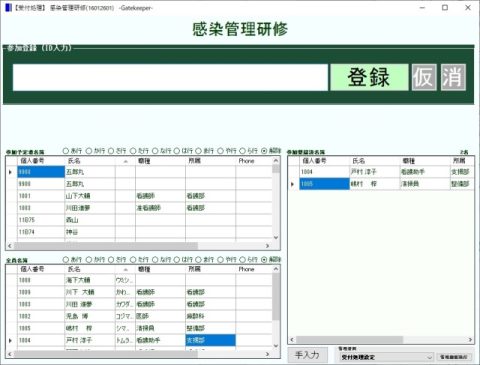Click the gray 消 button
Viewport: 480px width, 365px height.
[x=453, y=77]
